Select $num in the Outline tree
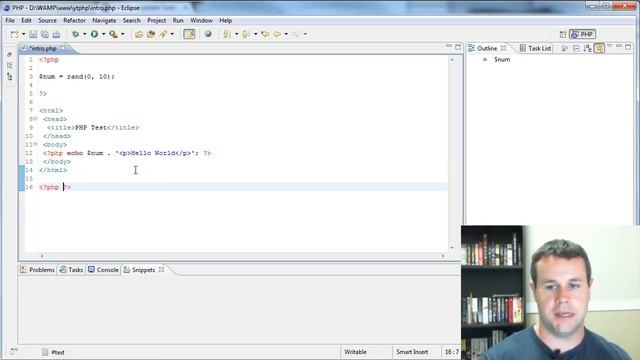The height and width of the screenshot is (360, 640). tap(502, 60)
